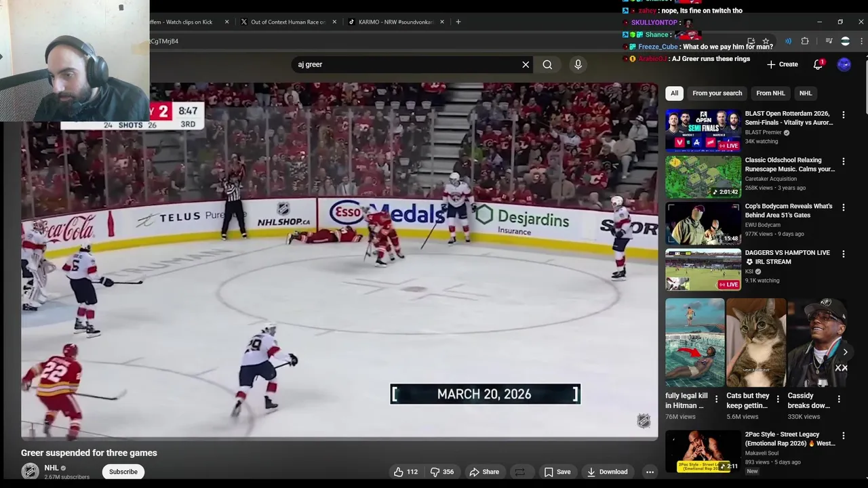Open the NHL channel name link

52,468
